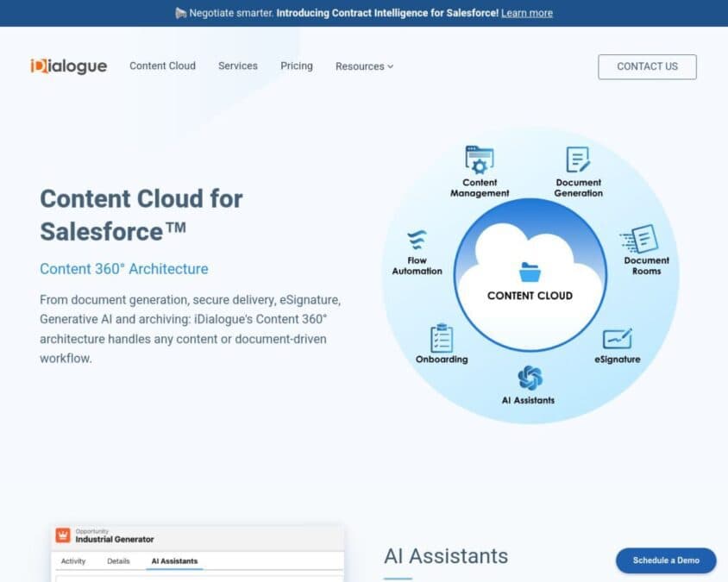This screenshot has width=728, height=582.
Task: Click the eSignature label
Action: coord(618,360)
